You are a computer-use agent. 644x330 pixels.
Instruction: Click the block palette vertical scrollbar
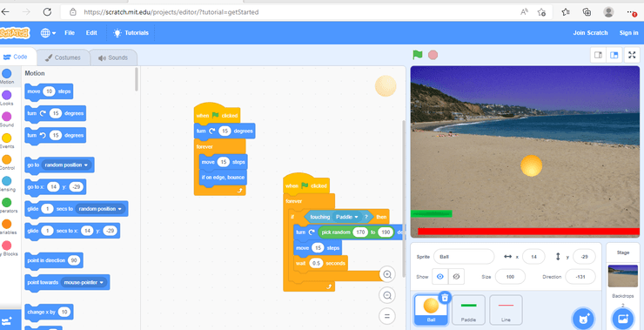point(137,79)
